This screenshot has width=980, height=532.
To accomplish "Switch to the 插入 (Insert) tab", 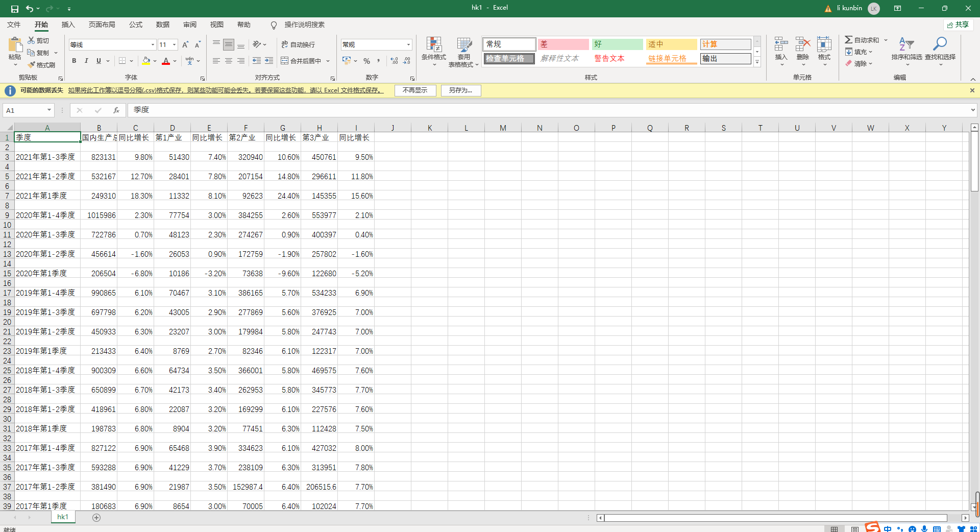I will coord(68,25).
